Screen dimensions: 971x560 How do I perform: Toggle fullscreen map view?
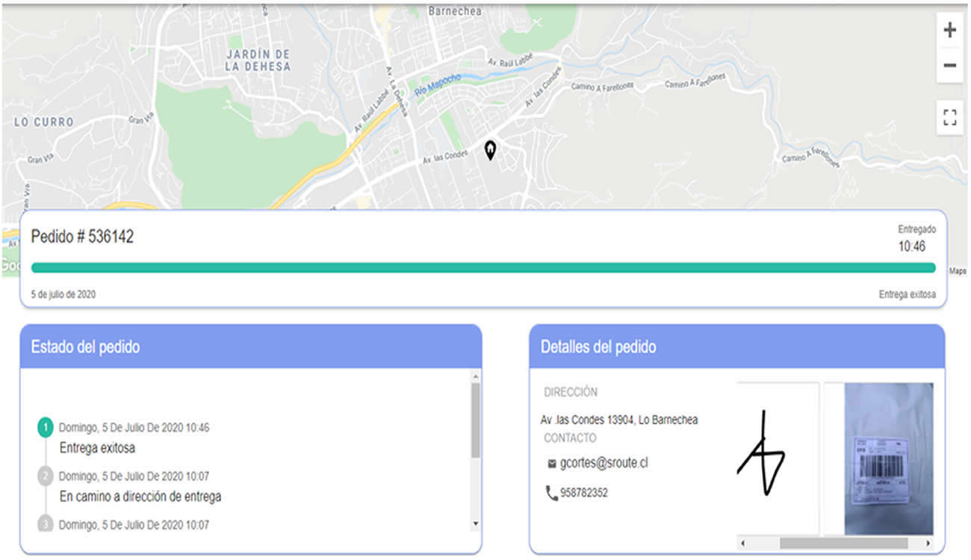click(949, 117)
